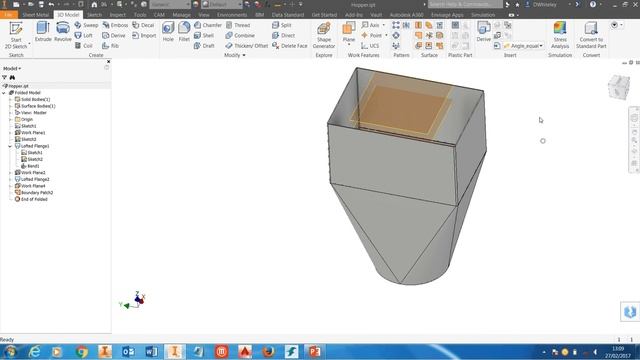Click the Import command
This screenshot has height=360, width=640.
(144, 36)
